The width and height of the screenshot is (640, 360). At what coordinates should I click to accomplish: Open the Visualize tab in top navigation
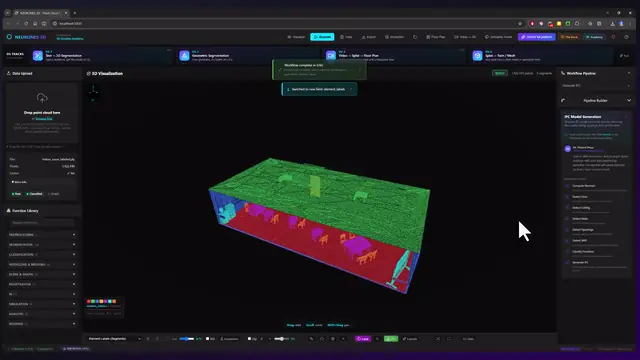pyautogui.click(x=296, y=37)
